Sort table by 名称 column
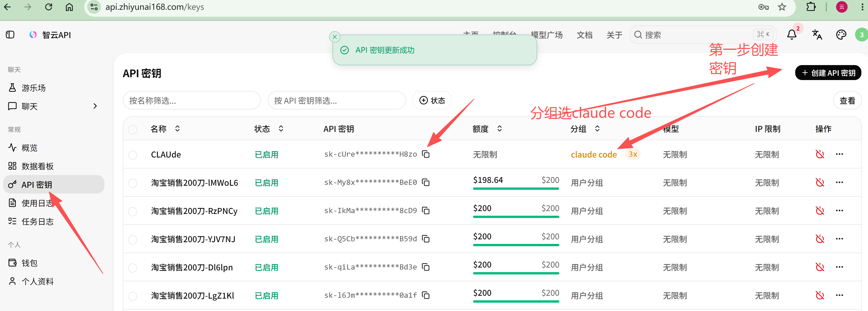Screen dimensions: 868x311 coord(165,129)
